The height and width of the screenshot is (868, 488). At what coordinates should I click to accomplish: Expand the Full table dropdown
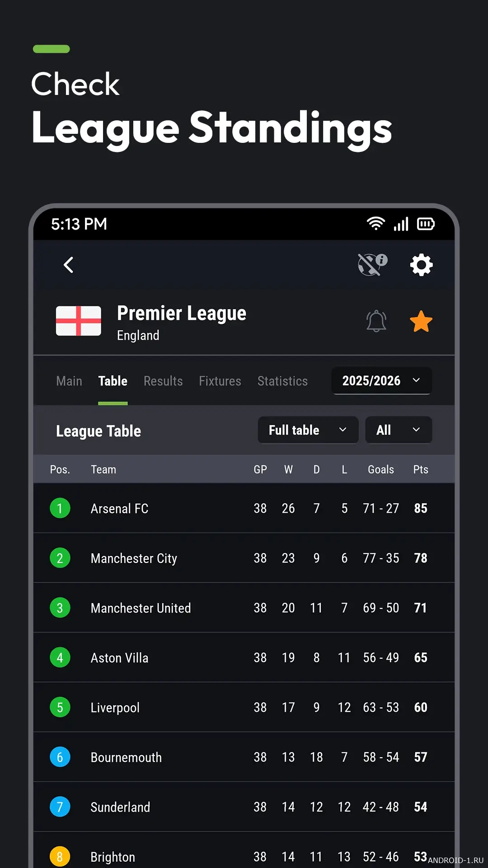(x=308, y=430)
